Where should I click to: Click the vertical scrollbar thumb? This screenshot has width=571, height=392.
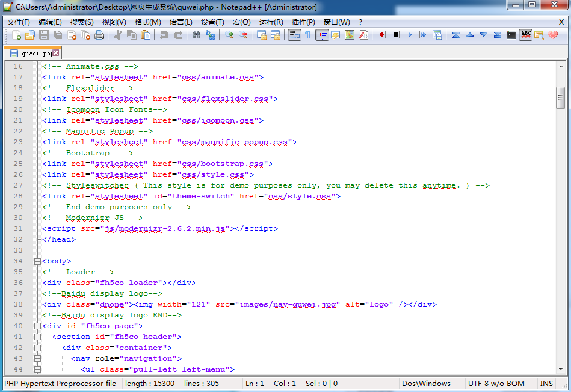coord(561,97)
